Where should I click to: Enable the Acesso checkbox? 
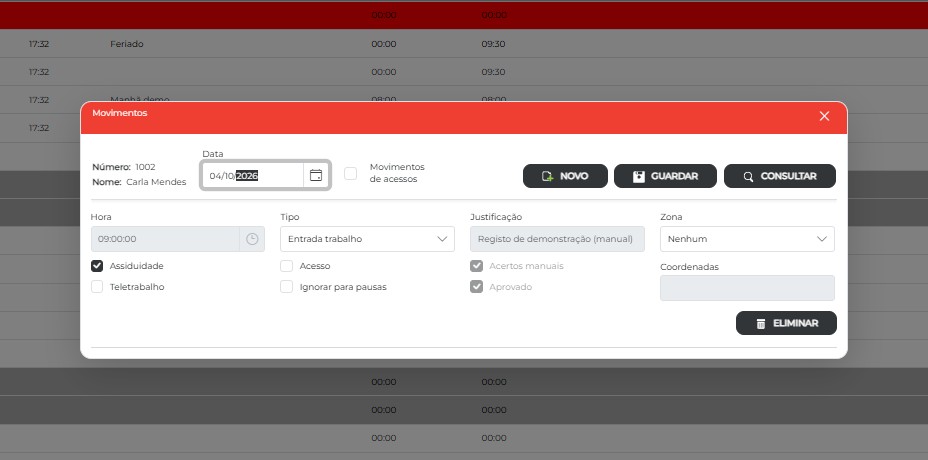(286, 266)
